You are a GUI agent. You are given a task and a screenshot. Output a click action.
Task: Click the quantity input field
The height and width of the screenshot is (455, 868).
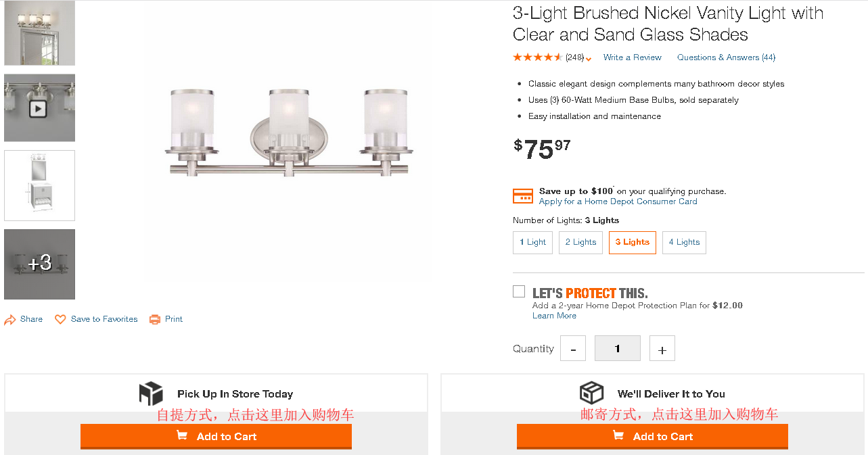click(617, 348)
